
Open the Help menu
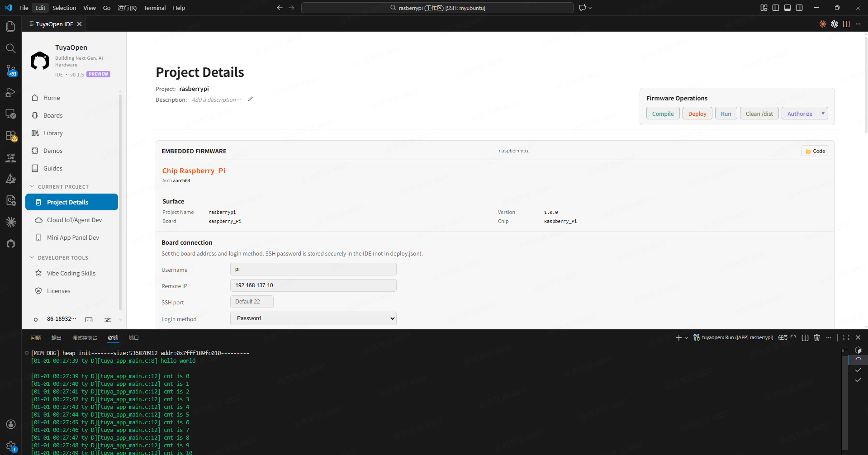point(179,8)
